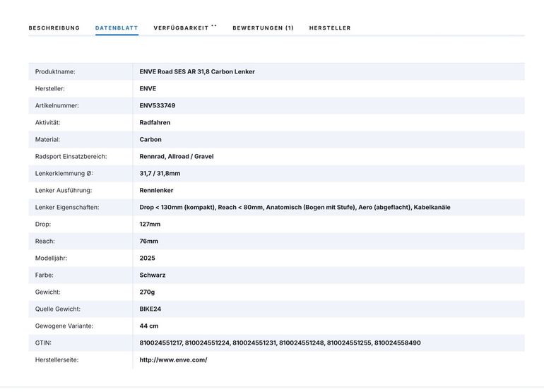Click the Gewogene Variante: label
Screen dimensions: 544x392
click(64, 326)
